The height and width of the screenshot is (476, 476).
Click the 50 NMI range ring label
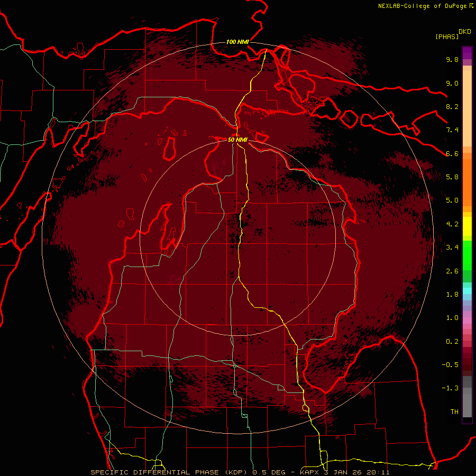pyautogui.click(x=237, y=140)
